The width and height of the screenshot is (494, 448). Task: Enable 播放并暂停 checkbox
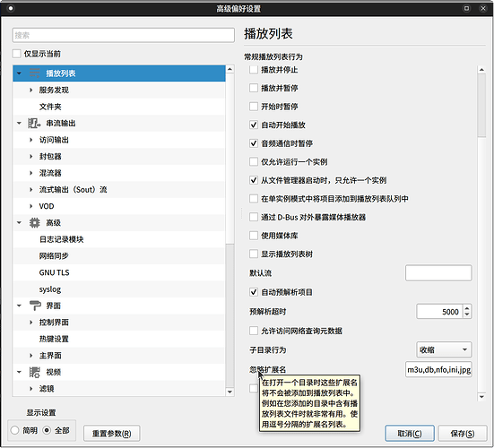pyautogui.click(x=254, y=88)
